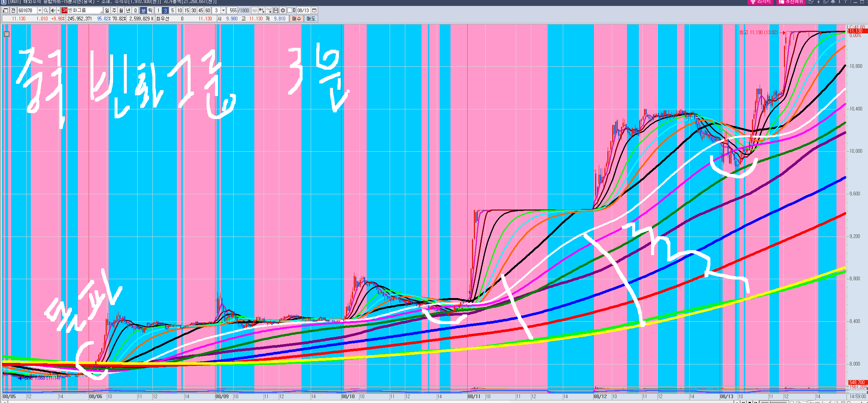Viewport: 868px width, 403px height.
Task: Click the chart layout toggle icon
Action: click(6, 10)
